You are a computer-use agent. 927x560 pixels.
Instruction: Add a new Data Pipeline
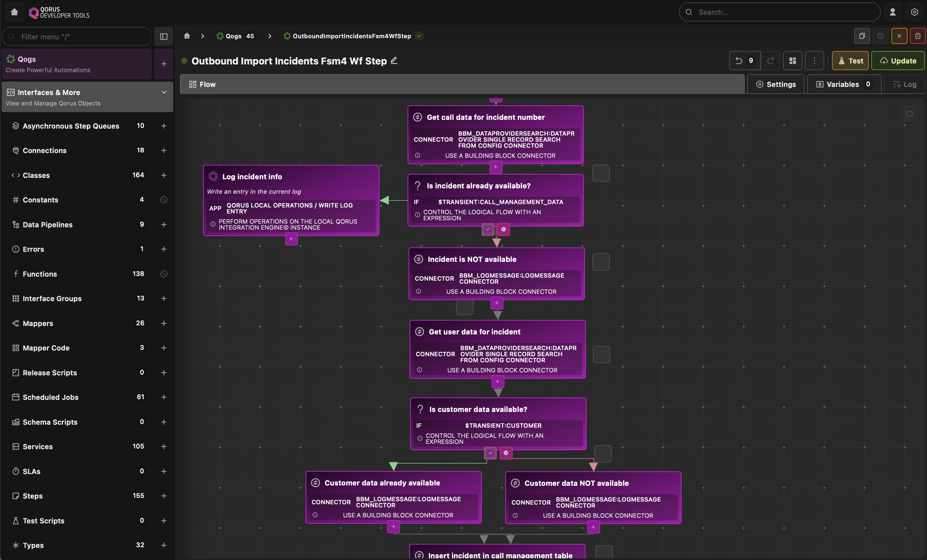point(164,225)
